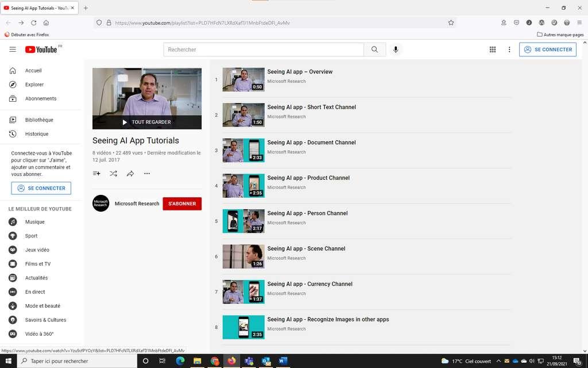Open File Explorer from taskbar

[198, 361]
